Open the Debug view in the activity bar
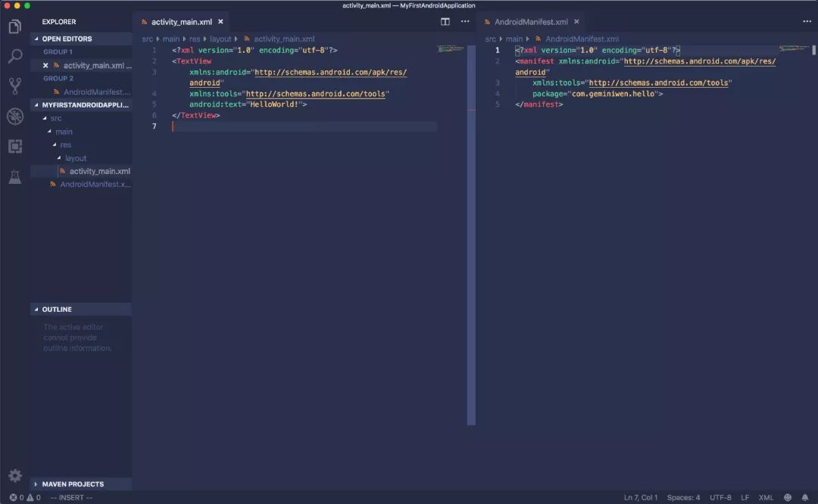Image resolution: width=818 pixels, height=504 pixels. click(x=14, y=117)
